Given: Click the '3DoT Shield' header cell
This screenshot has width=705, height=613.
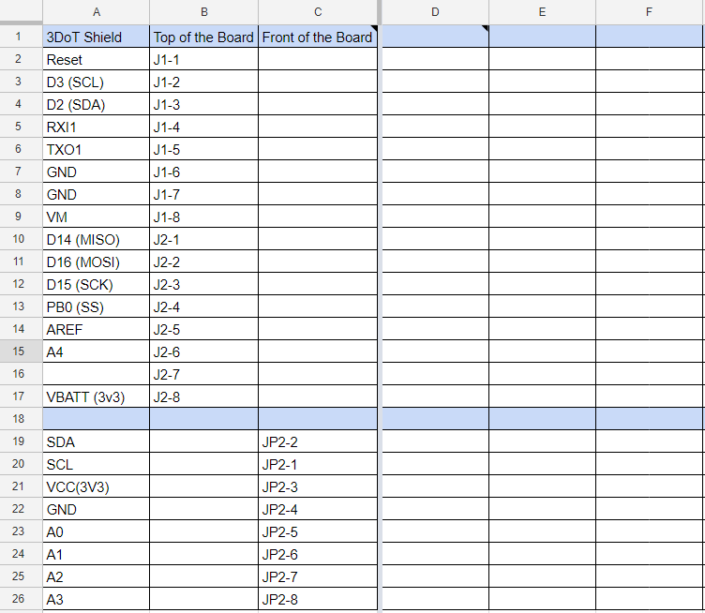Looking at the screenshot, I should (96, 37).
